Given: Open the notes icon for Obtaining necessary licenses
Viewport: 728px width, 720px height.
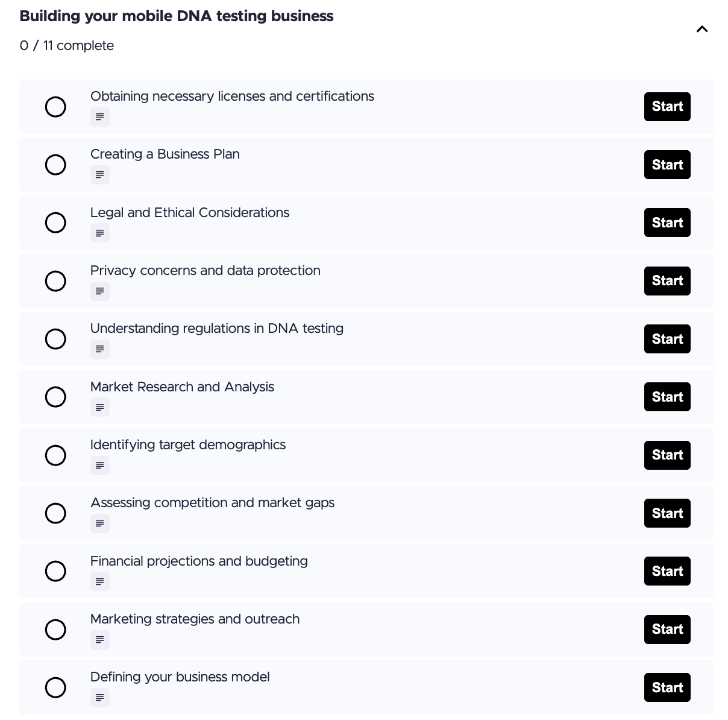Looking at the screenshot, I should click(x=99, y=117).
